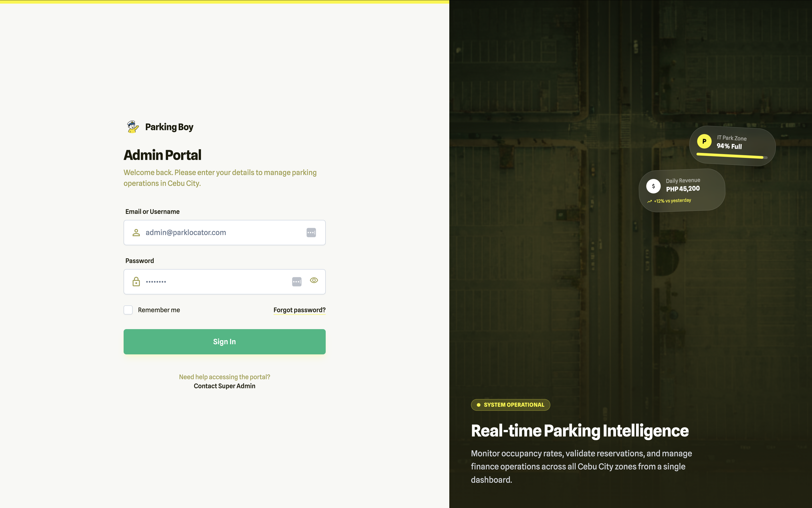
Task: Focus the Email or Username input field
Action: point(224,233)
